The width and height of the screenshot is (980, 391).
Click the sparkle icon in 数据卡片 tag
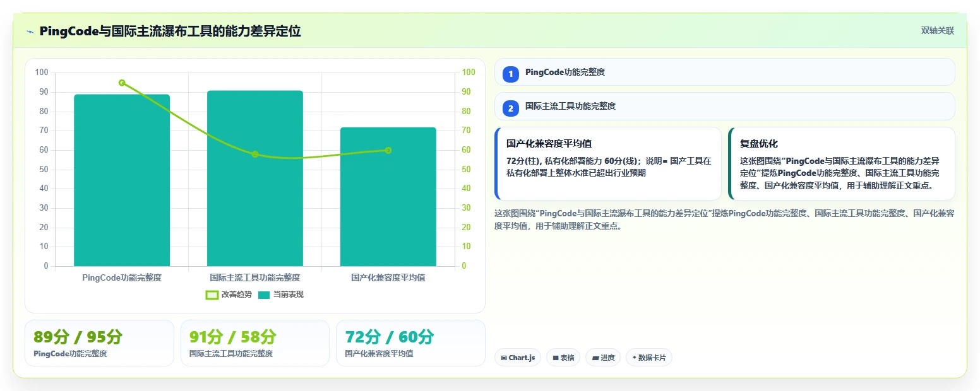click(635, 358)
